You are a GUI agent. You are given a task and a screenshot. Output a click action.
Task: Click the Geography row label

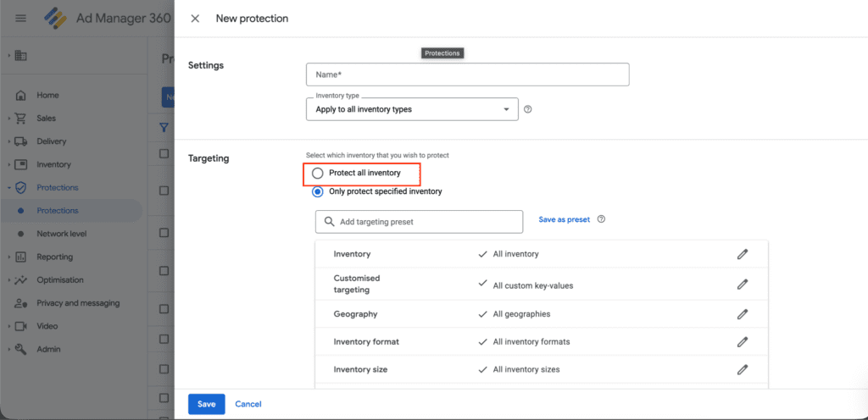(355, 314)
